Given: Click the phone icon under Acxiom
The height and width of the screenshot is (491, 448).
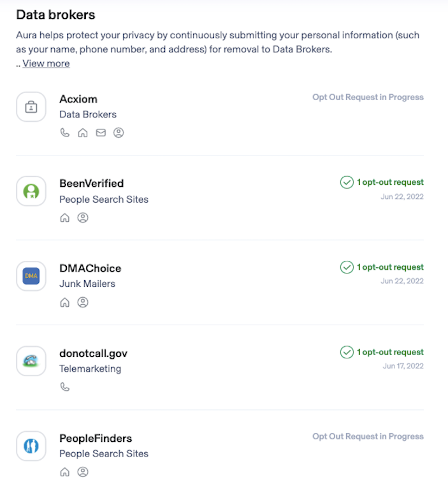Looking at the screenshot, I should point(65,133).
